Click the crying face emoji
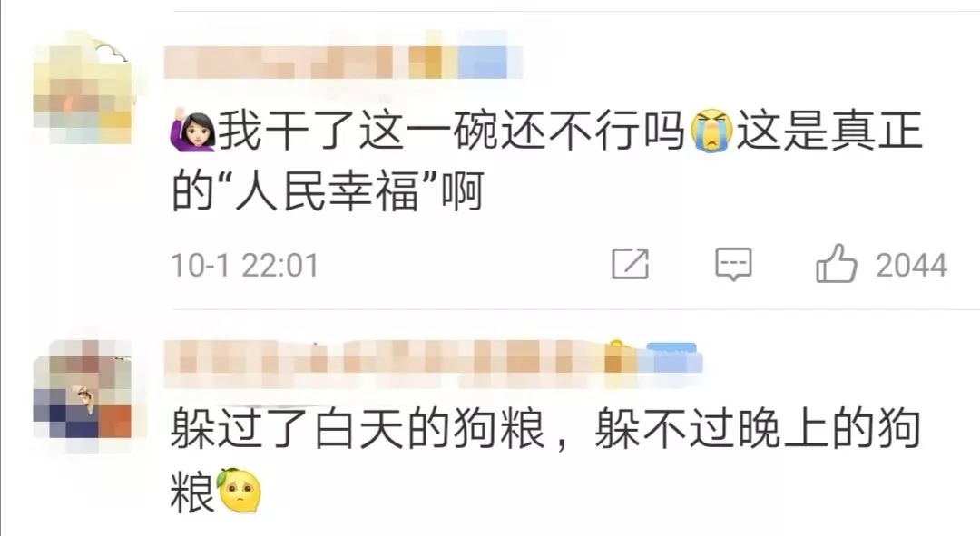Screen dimensions: 980x536 pyautogui.click(x=711, y=131)
